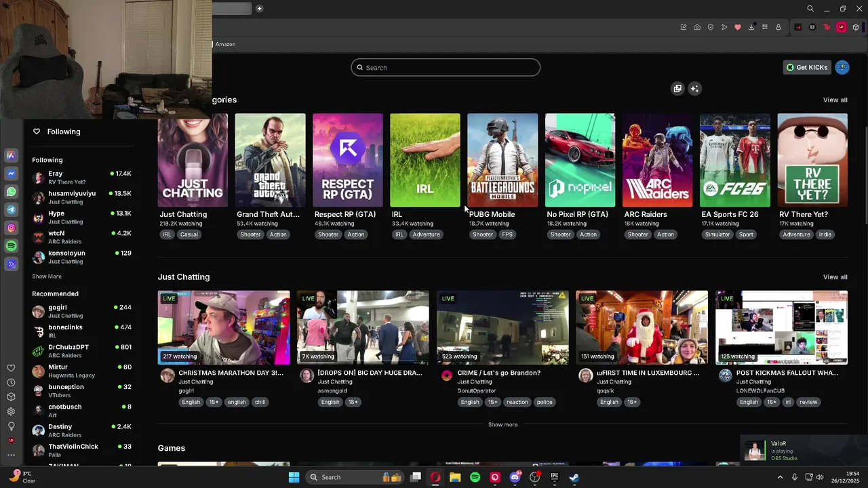Click Amazon bookmark bar item
868x488 pixels.
click(225, 44)
